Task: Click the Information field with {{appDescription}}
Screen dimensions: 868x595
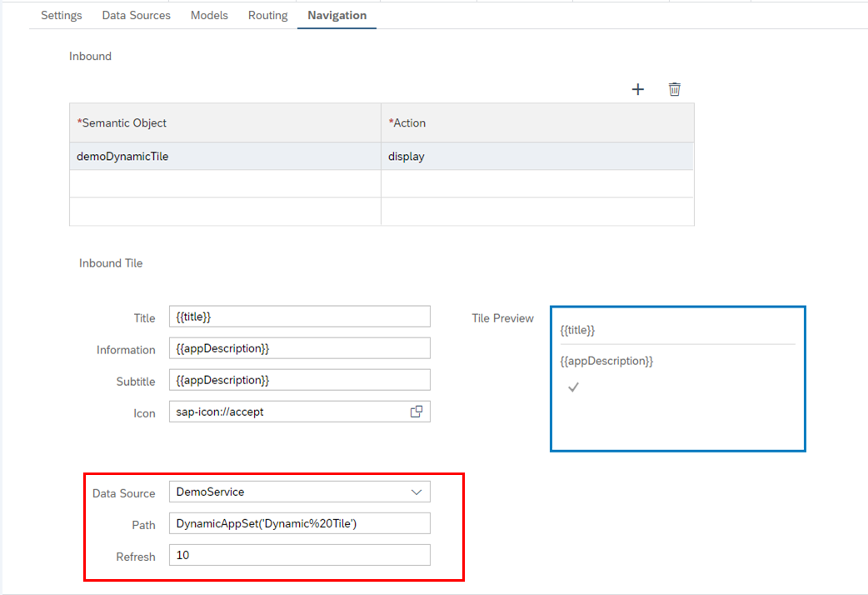Action: (300, 347)
